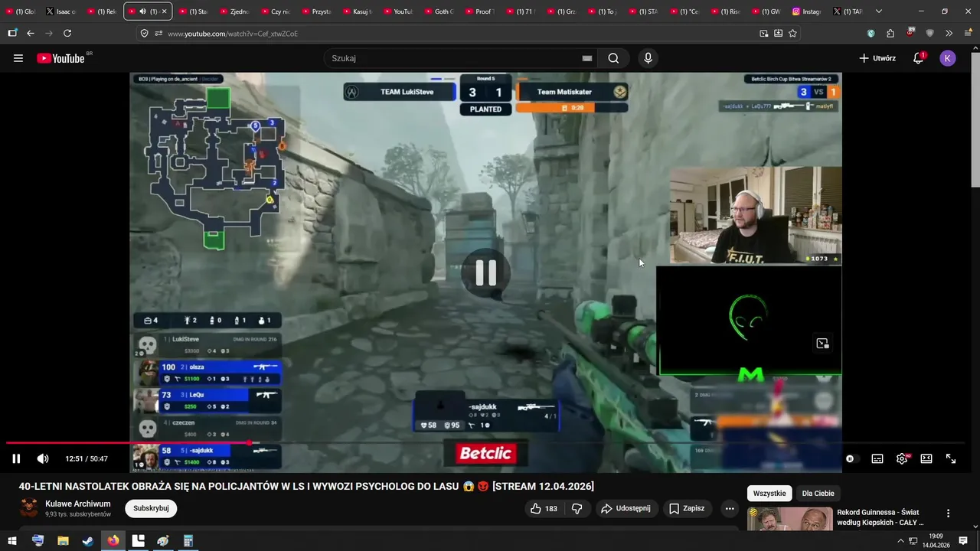Close the active YouTube browser tab
This screenshot has width=980, height=551.
pos(164,11)
